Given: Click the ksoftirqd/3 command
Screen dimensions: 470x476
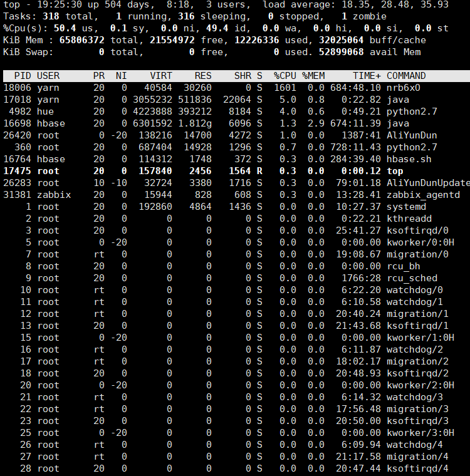Looking at the screenshot, I should tap(417, 421).
